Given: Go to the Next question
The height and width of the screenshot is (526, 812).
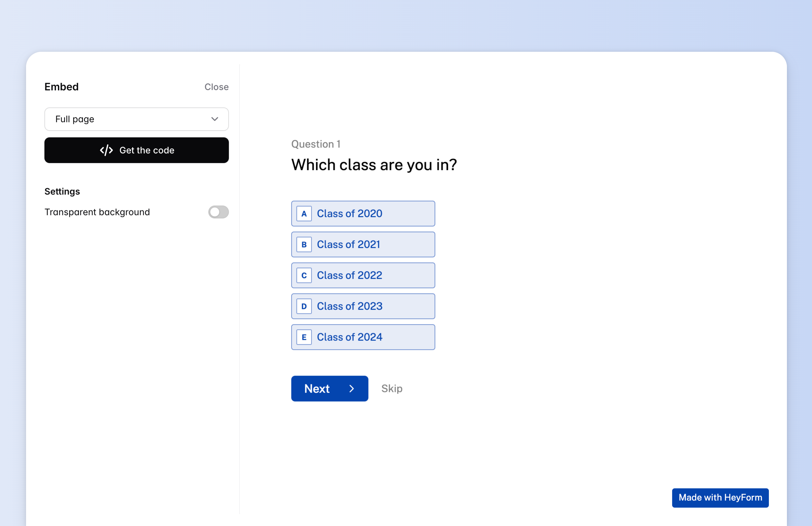Looking at the screenshot, I should [x=329, y=388].
